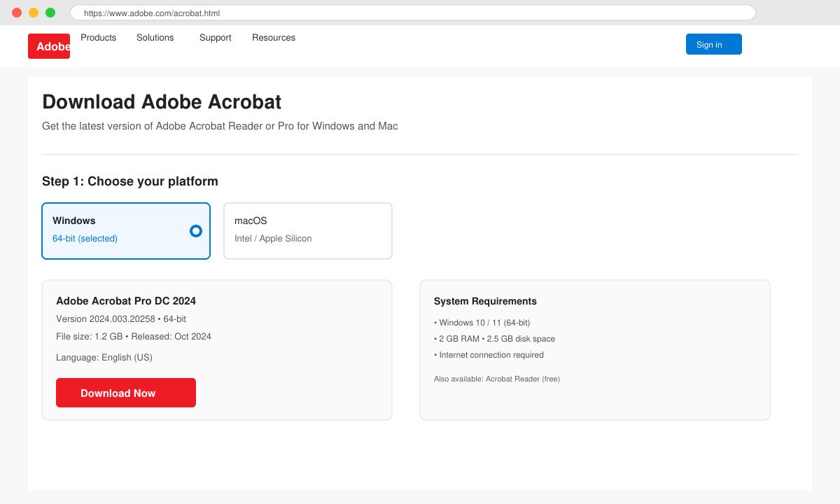Select the Windows platform card

(126, 231)
